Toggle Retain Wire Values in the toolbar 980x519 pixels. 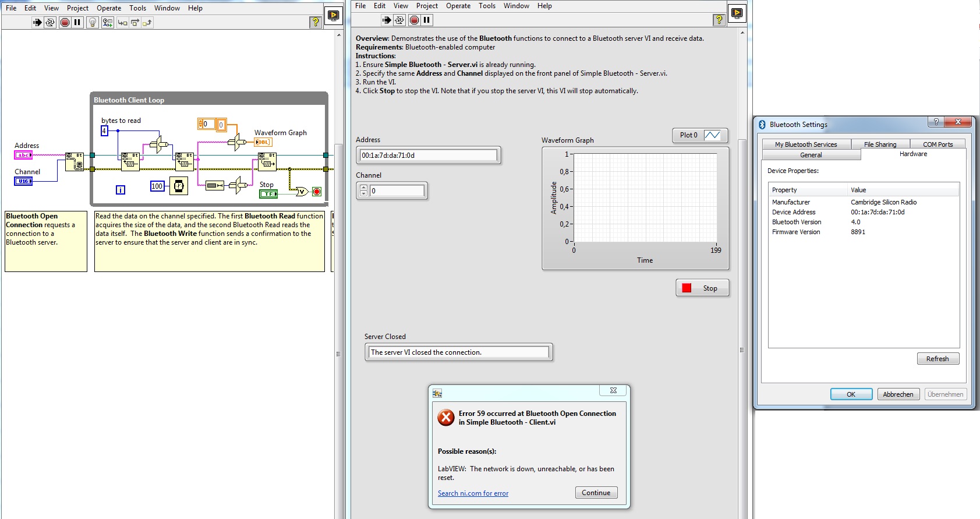click(108, 23)
